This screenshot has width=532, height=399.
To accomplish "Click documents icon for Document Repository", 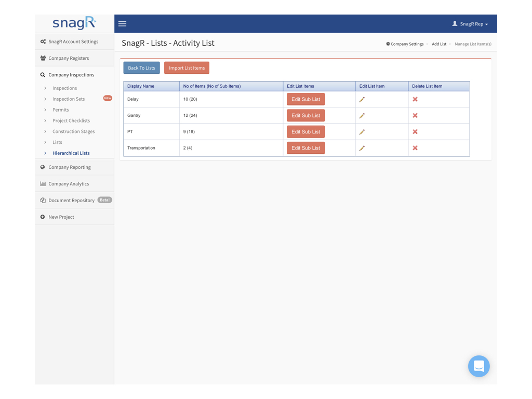I will pos(43,200).
